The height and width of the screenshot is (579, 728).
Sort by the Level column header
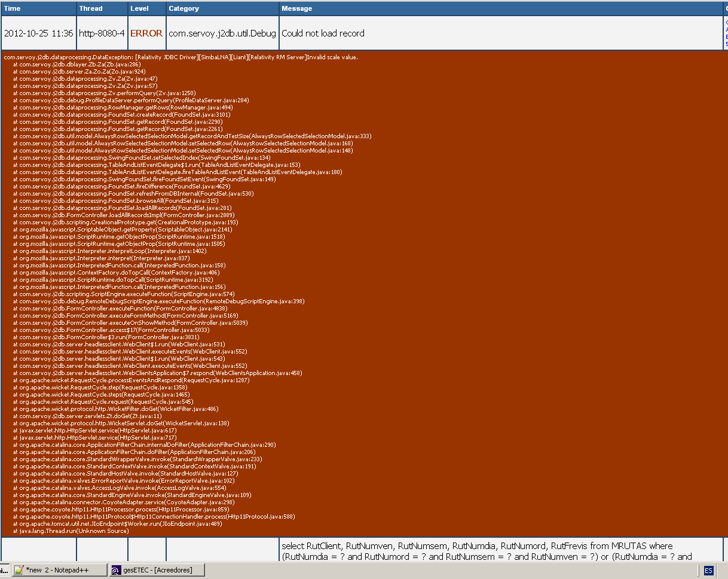[x=146, y=8]
